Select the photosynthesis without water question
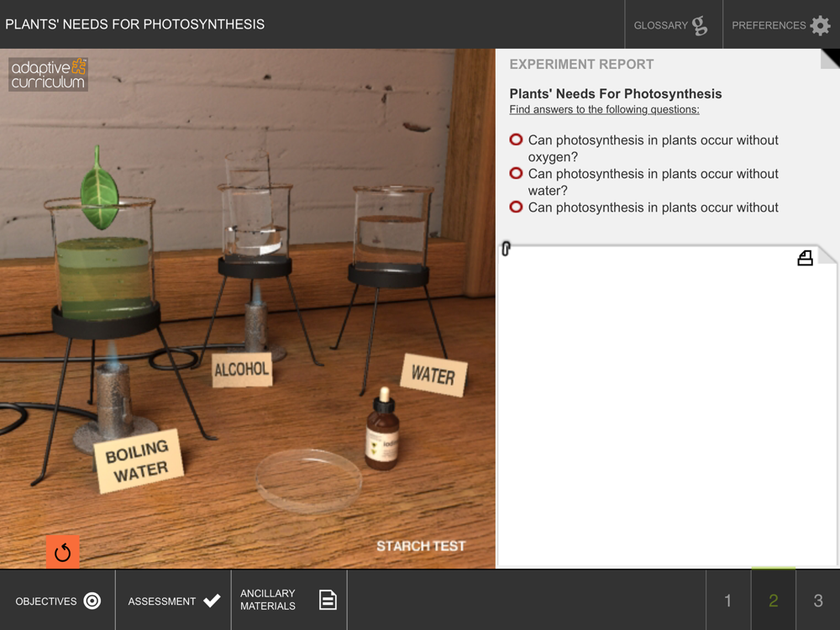This screenshot has height=630, width=840. coord(644,182)
